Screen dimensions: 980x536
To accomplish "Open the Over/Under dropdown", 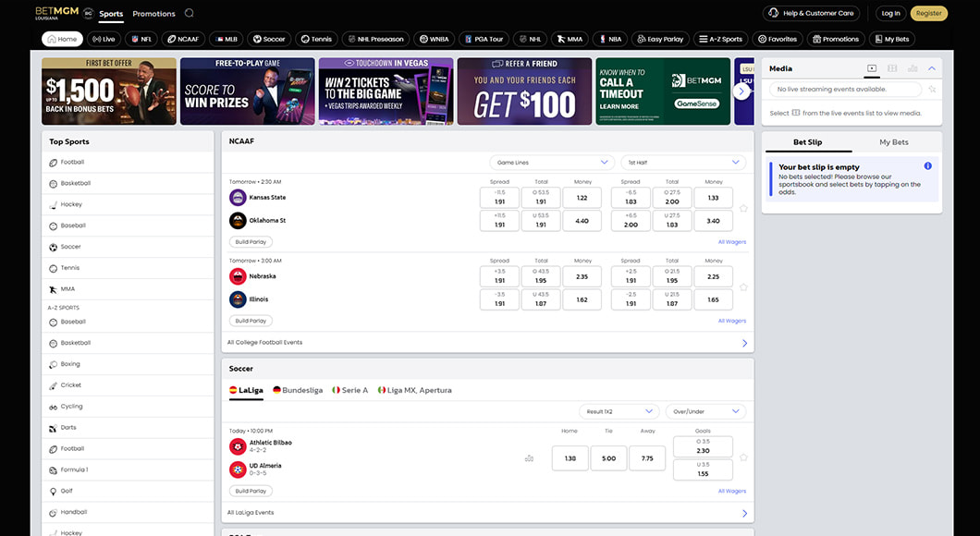I will coord(705,411).
